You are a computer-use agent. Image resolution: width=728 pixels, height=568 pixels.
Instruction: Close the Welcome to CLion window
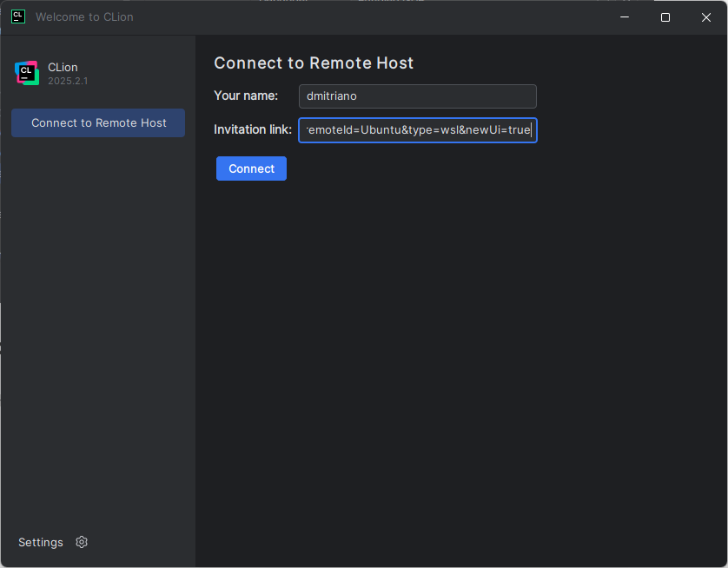[706, 17]
